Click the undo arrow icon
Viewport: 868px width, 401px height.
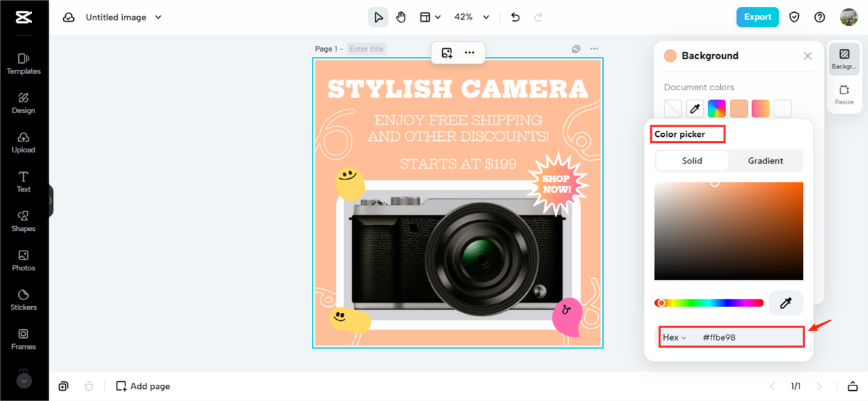pos(515,17)
